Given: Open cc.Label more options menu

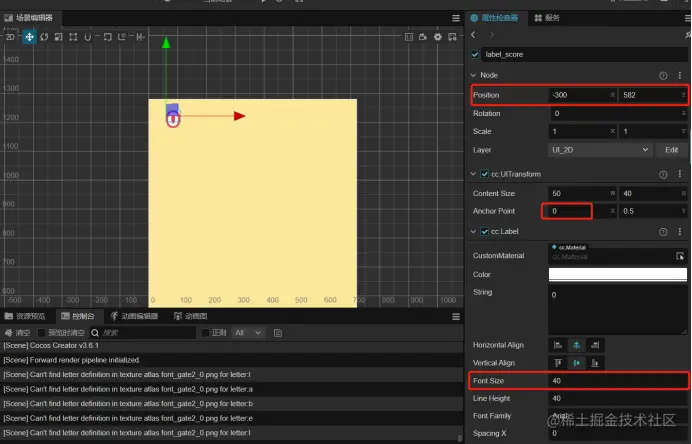Looking at the screenshot, I should [x=680, y=232].
